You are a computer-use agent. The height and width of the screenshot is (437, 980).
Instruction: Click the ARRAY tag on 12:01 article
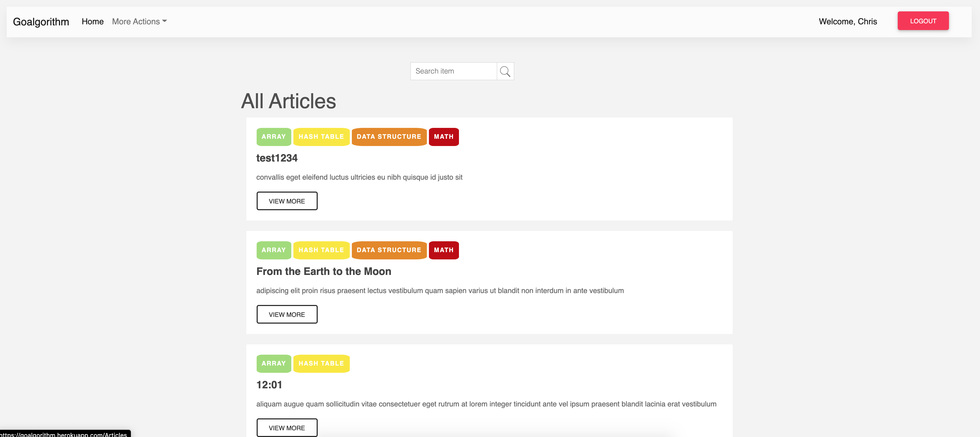coord(273,363)
